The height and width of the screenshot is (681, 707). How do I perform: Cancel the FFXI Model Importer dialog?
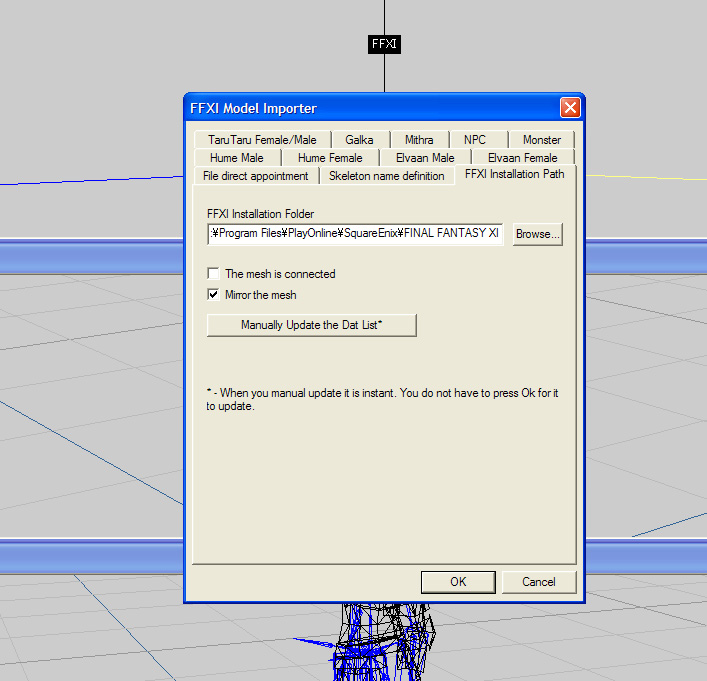(539, 582)
